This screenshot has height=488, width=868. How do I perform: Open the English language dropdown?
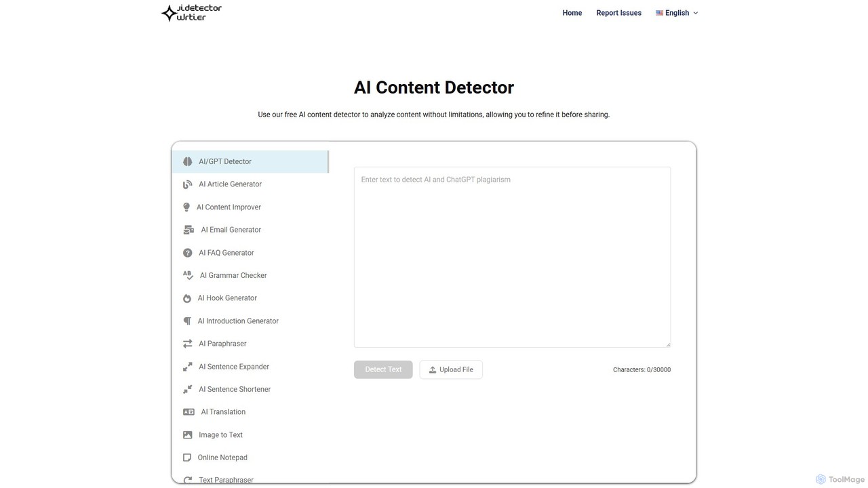677,13
